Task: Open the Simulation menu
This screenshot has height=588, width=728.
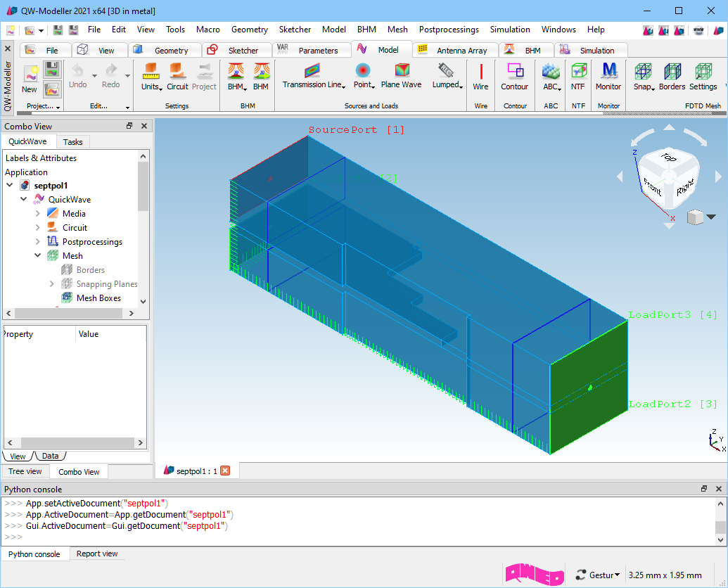Action: click(510, 30)
